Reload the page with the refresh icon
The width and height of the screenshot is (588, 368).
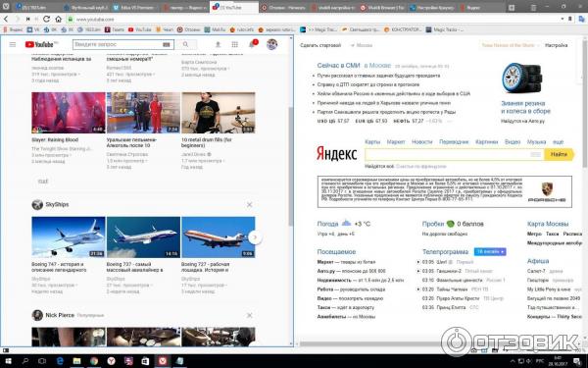point(46,19)
